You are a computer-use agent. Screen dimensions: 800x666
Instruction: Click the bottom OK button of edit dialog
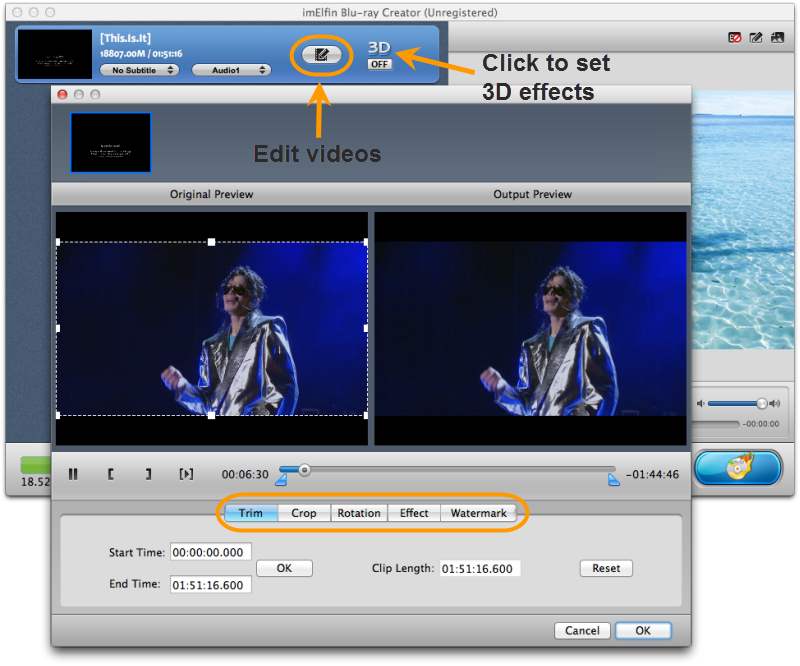tap(643, 630)
